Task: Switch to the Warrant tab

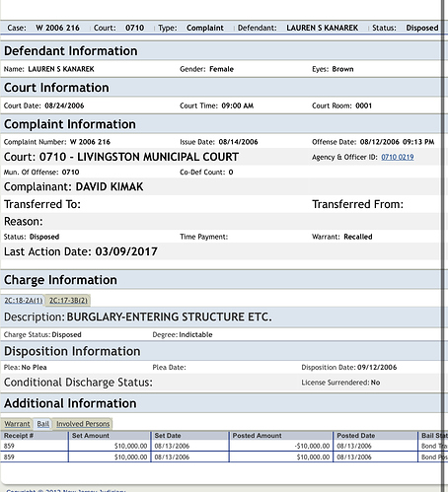Action: pyautogui.click(x=17, y=424)
